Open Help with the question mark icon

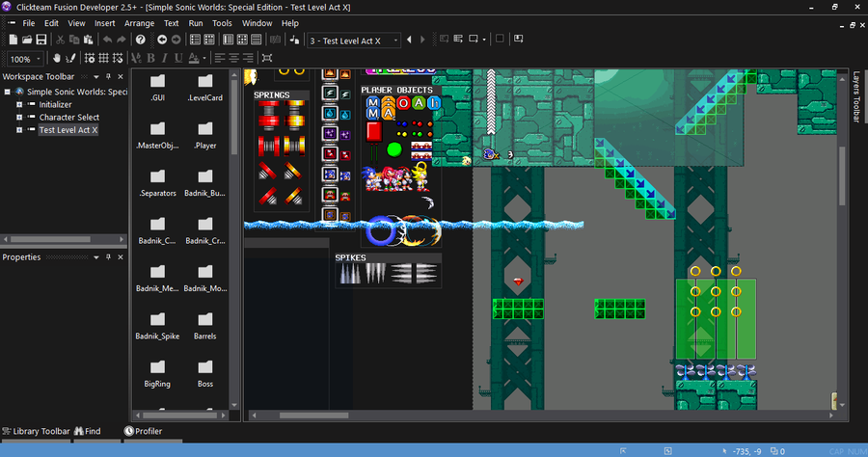click(141, 40)
